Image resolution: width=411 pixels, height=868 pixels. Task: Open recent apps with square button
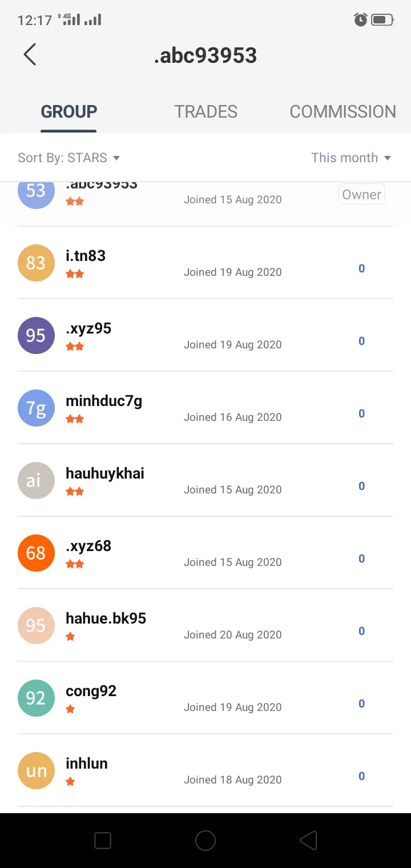click(103, 840)
